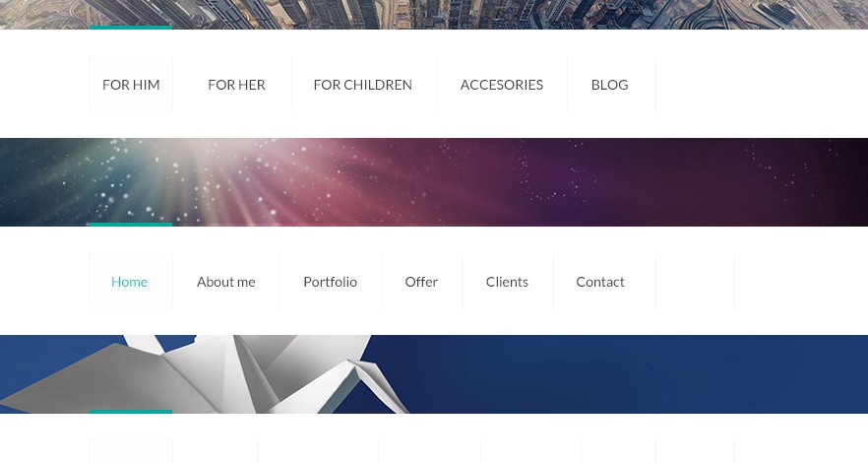
Task: Select FOR HER in the top navigation
Action: [x=236, y=85]
